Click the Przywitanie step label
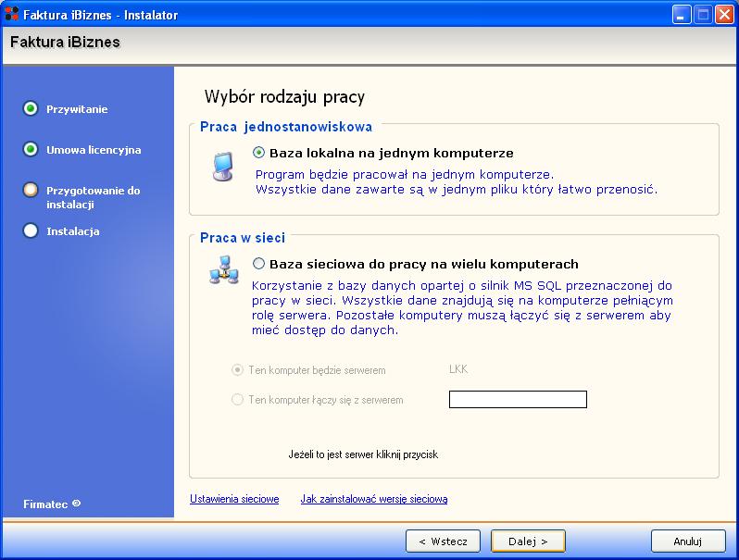This screenshot has width=739, height=560. (77, 109)
